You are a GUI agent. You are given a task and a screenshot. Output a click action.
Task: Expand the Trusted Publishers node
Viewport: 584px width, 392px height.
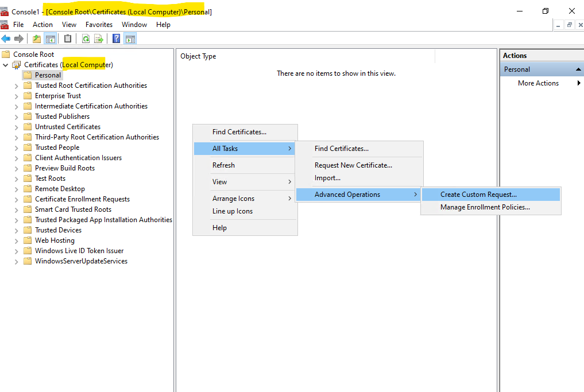pyautogui.click(x=17, y=117)
